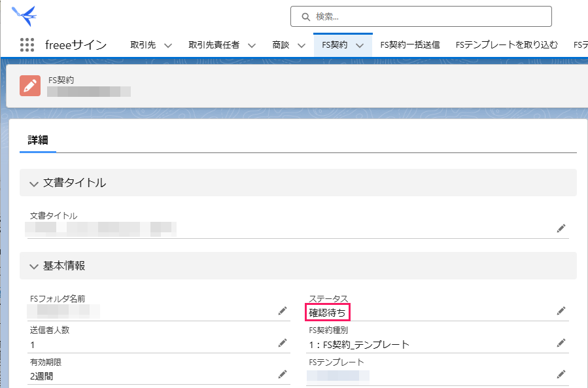
Task: Click the 送信者人数 value 1
Action: coord(33,344)
